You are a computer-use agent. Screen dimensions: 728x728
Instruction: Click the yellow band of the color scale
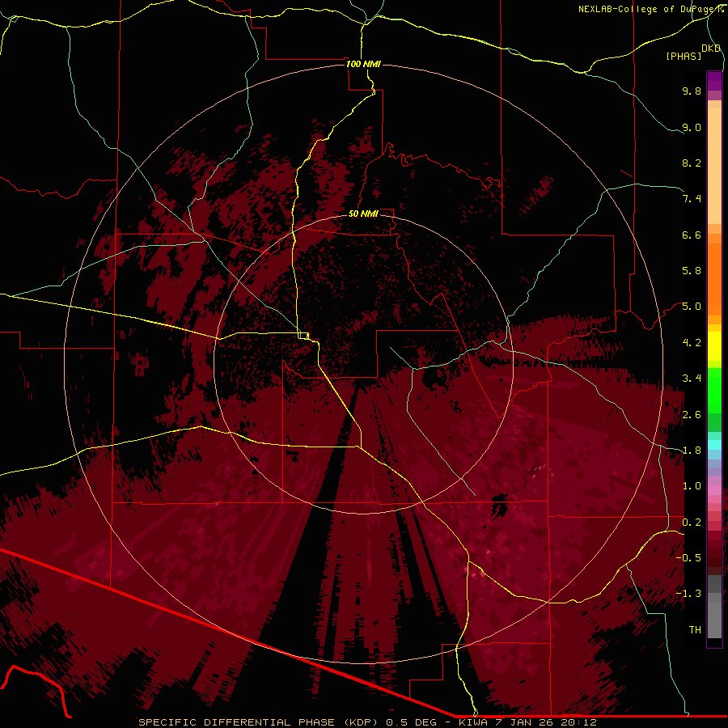[714, 346]
